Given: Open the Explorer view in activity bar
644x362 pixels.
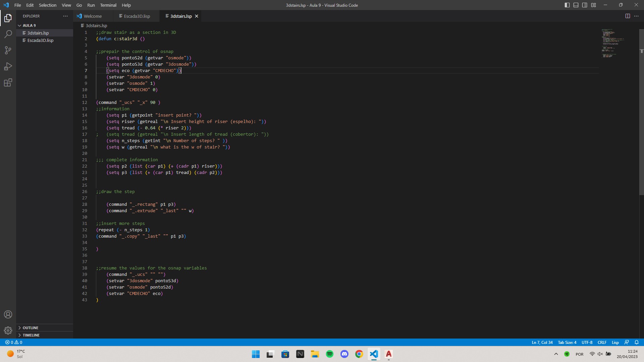Looking at the screenshot, I should point(8,18).
